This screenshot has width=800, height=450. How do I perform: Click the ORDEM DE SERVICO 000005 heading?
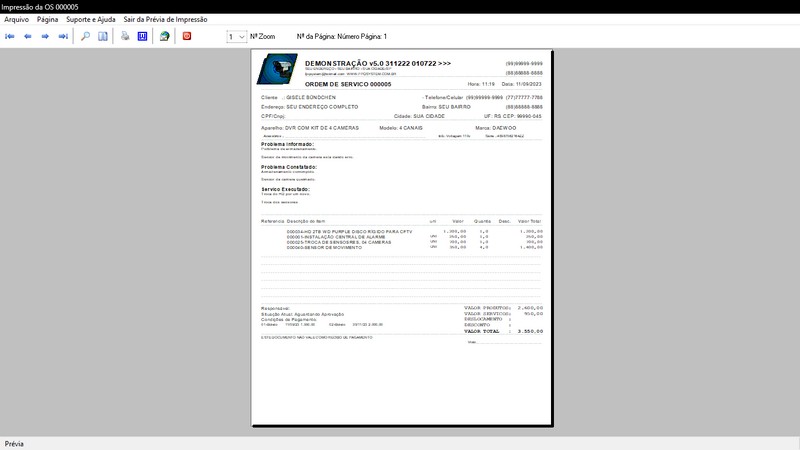click(348, 84)
